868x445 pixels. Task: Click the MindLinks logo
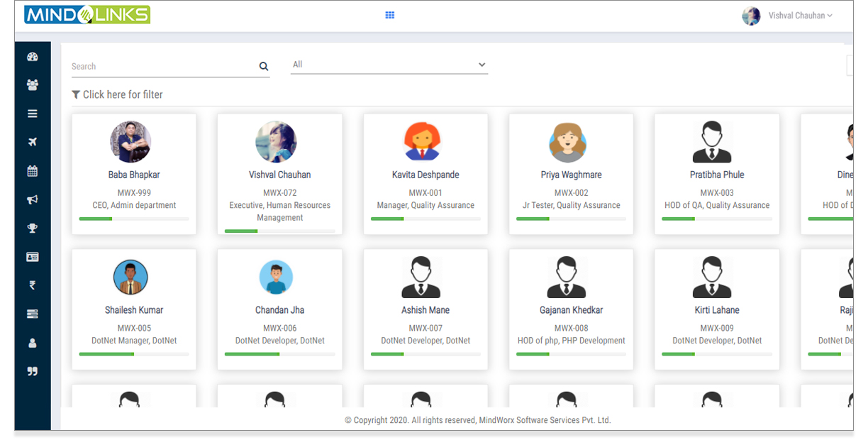(87, 15)
